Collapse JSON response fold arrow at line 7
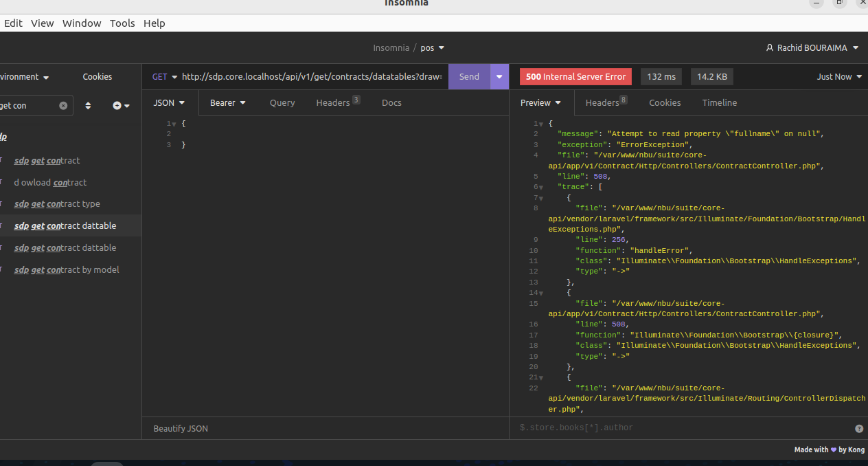 [541, 198]
